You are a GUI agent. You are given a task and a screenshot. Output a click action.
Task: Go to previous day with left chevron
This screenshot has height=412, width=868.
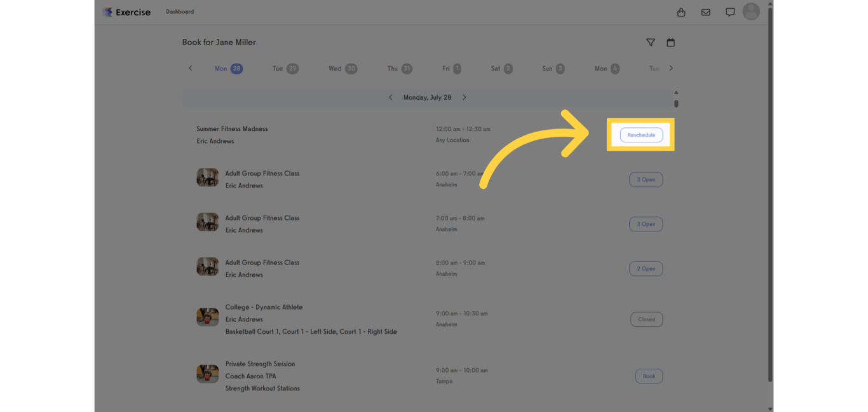pos(190,68)
